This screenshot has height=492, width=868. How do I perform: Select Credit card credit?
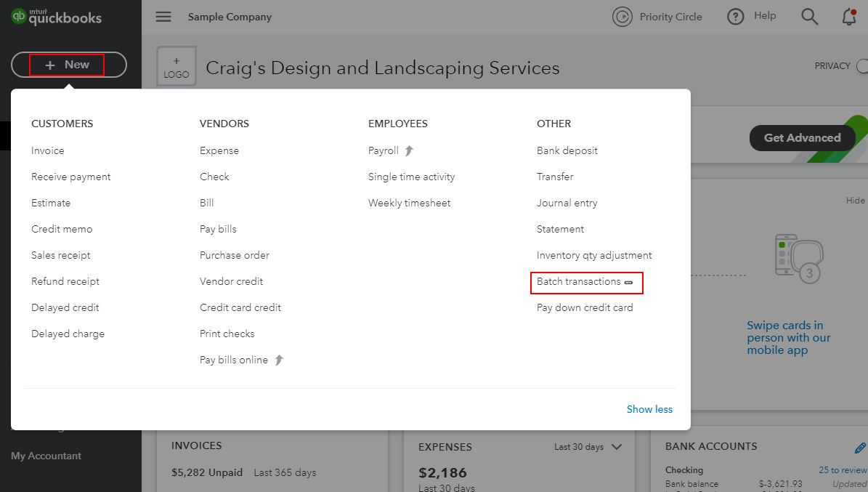click(x=240, y=307)
